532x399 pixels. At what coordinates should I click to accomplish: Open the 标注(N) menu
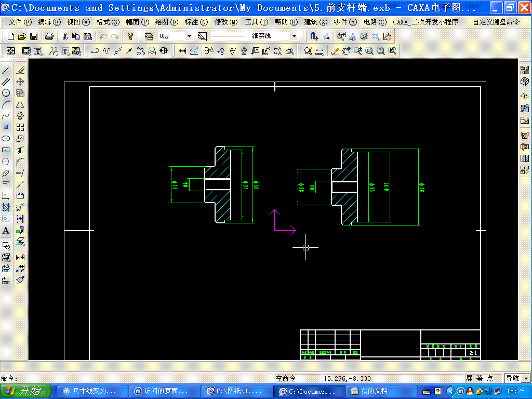pyautogui.click(x=196, y=22)
